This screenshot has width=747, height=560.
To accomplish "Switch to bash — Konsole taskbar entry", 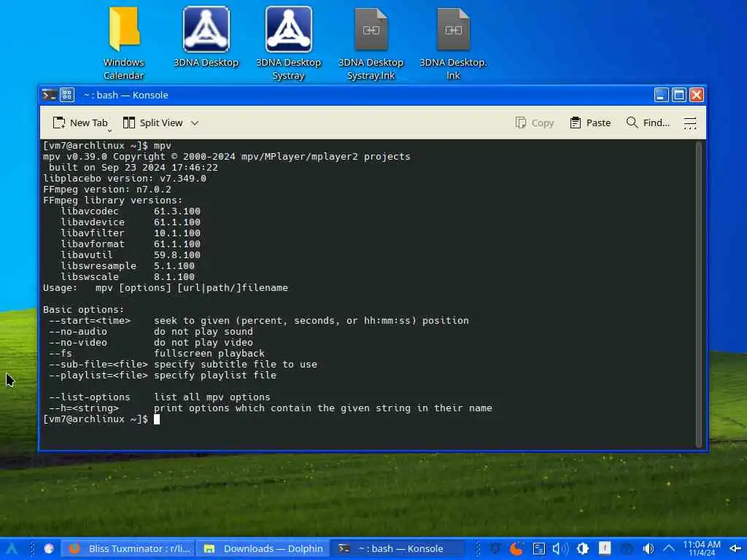I will tap(398, 548).
